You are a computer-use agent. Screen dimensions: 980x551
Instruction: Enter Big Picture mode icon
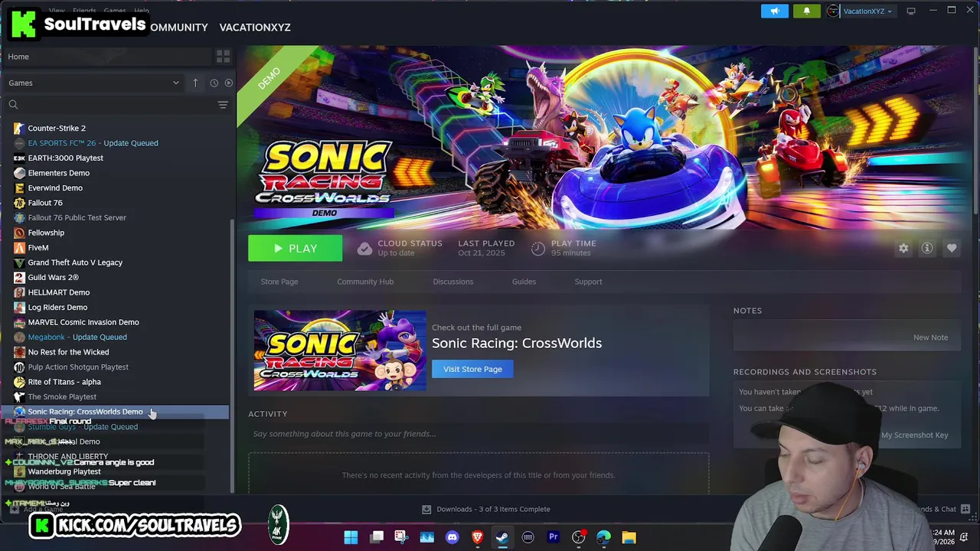point(911,11)
